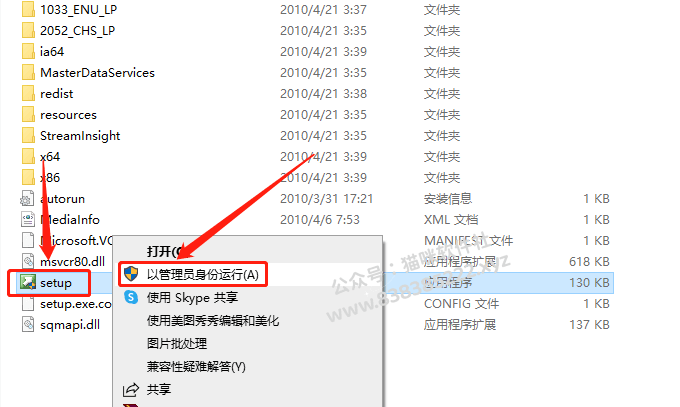Select the autorun gear file icon

tap(28, 199)
